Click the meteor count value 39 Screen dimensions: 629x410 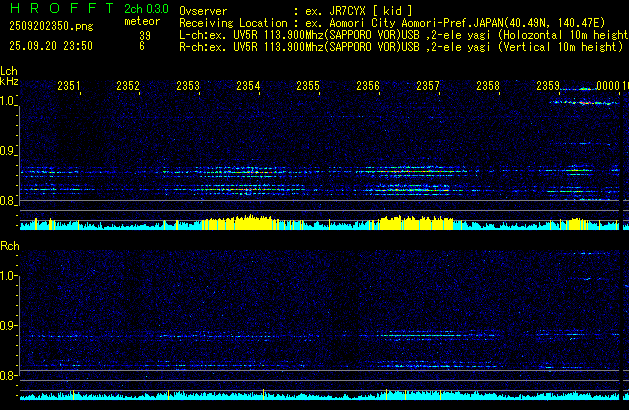(145, 35)
